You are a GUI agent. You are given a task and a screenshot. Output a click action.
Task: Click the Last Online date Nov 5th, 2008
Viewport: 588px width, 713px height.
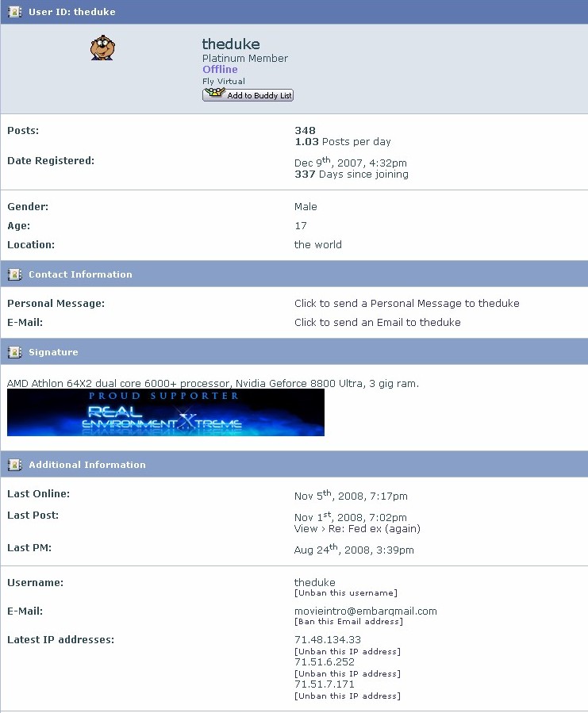point(351,495)
